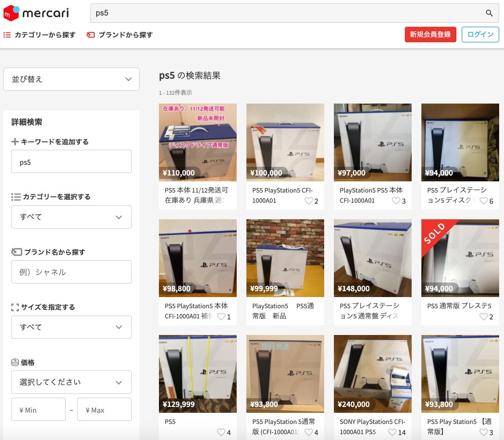Open カテゴリーから探す menu
The width and height of the screenshot is (504, 440).
40,35
